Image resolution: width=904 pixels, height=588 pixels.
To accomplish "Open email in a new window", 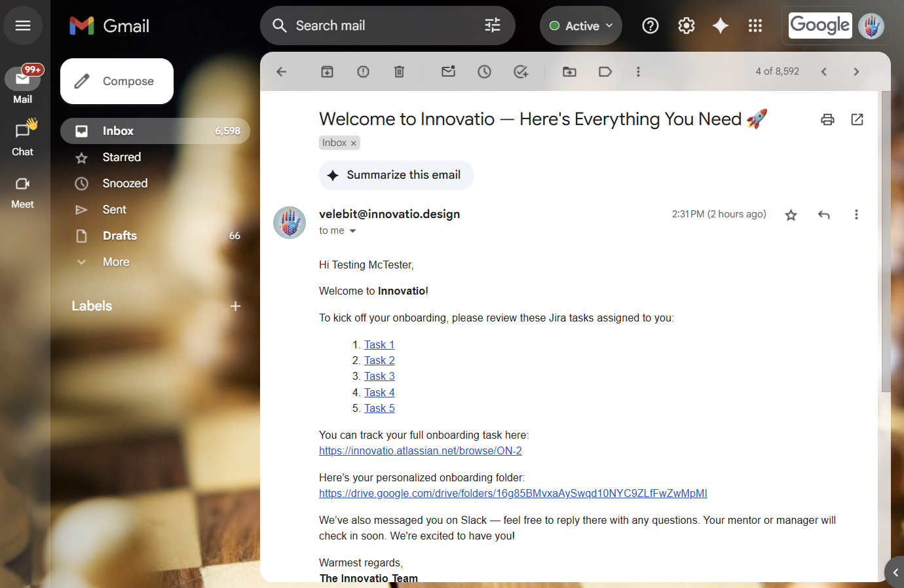I will point(857,120).
